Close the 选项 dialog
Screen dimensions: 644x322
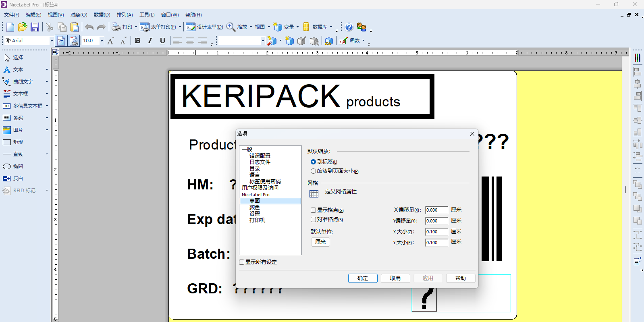(x=472, y=134)
